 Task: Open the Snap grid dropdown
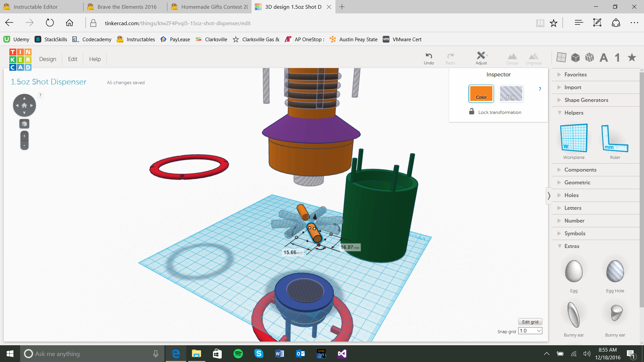[530, 331]
